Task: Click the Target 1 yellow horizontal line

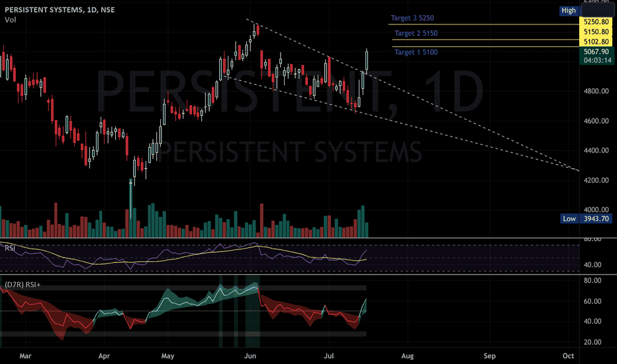Action: tap(485, 47)
